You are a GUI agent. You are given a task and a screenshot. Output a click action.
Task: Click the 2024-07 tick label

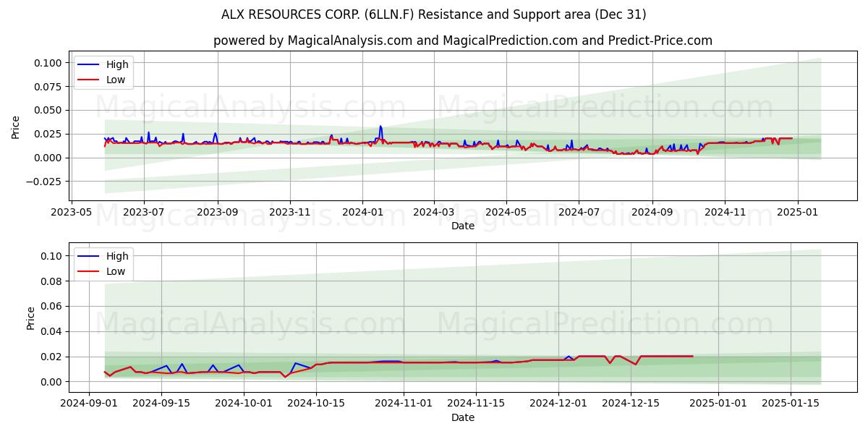click(x=579, y=213)
